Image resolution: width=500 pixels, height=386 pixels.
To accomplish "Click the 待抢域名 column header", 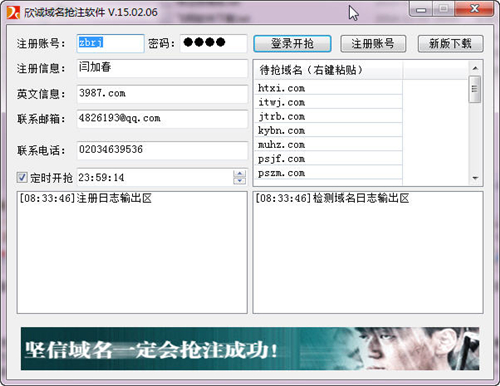I will coord(328,70).
